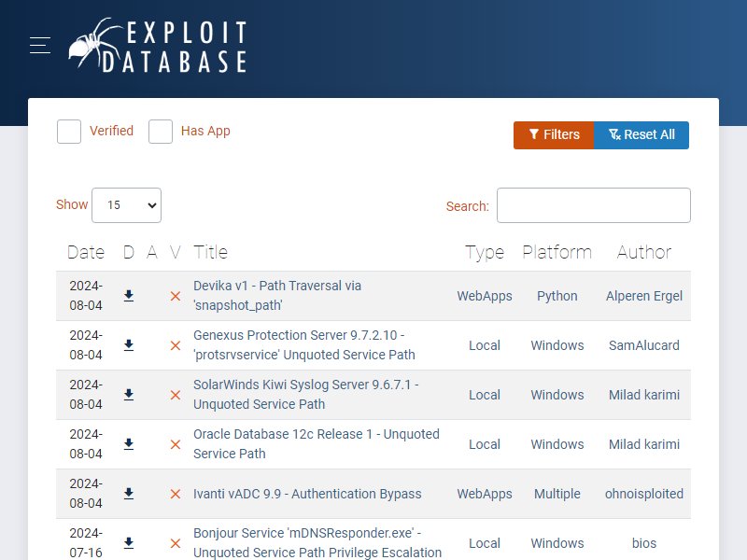Open Bonjour Service mDNSResponder.exe exploit
The height and width of the screenshot is (560, 747).
coord(317,543)
